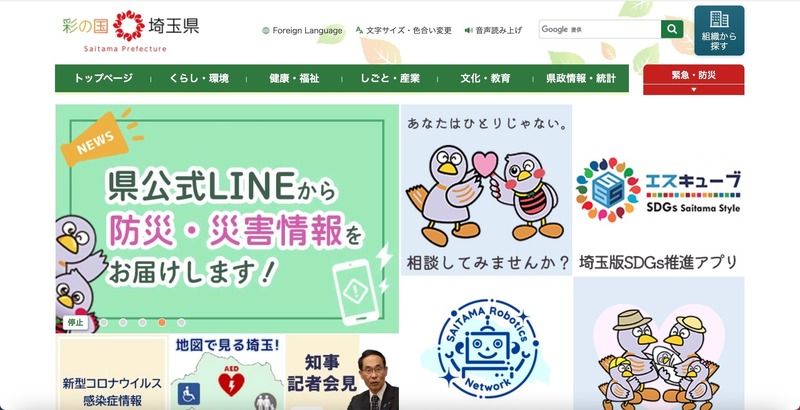Click the Saitama Prefecture logo
800x410 pixels.
[131, 31]
